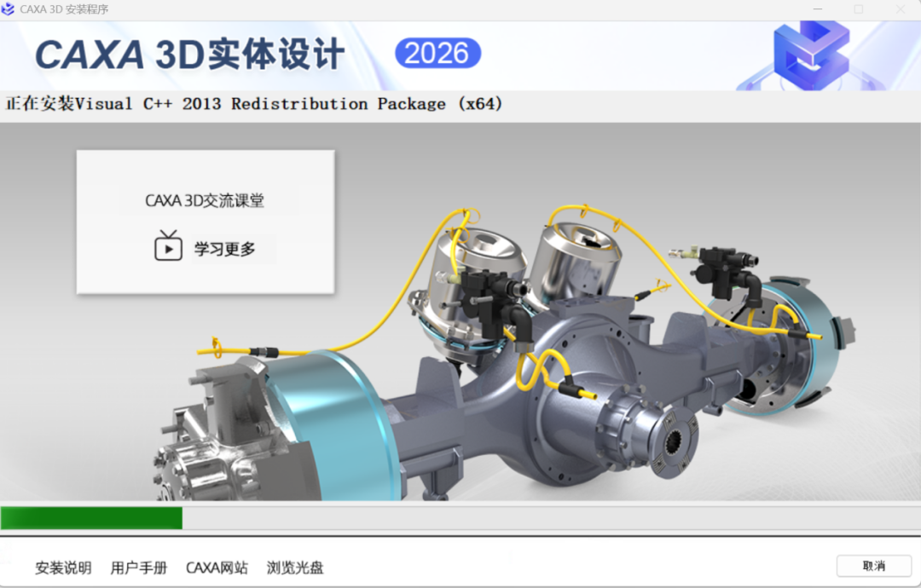Click the CAXA 3D 安装程序 window title
921x588 pixels.
[64, 9]
